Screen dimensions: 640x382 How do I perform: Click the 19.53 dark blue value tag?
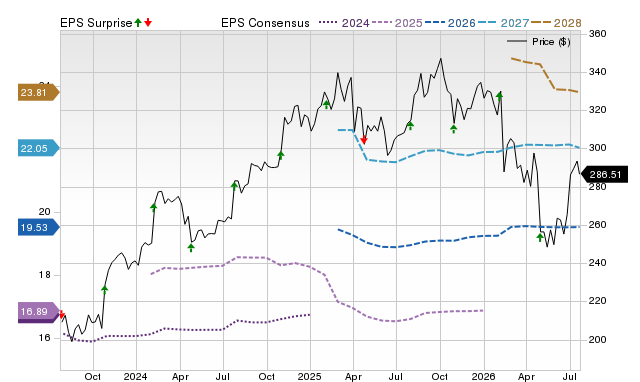coord(39,227)
